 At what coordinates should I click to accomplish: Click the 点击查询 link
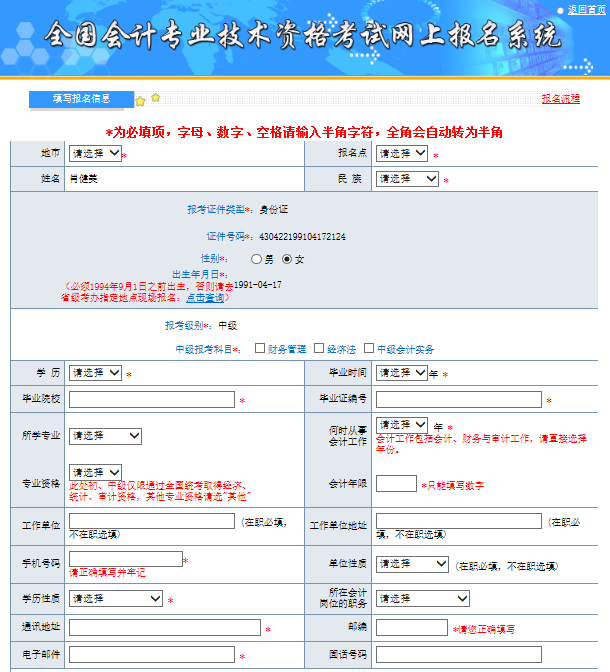(x=205, y=297)
